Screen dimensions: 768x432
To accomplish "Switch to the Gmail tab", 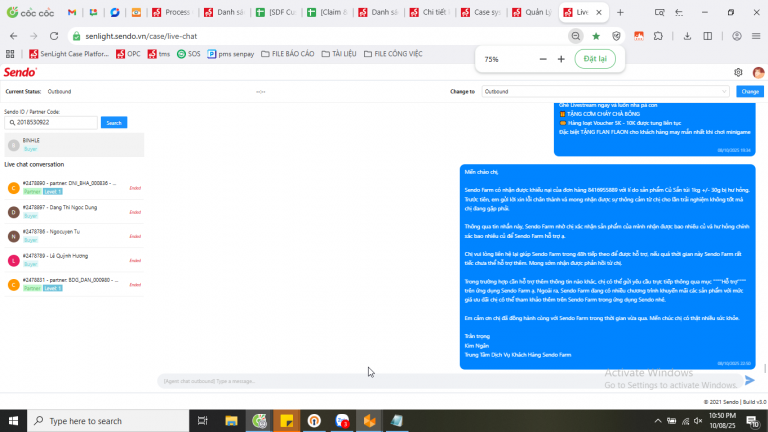I will coord(72,12).
